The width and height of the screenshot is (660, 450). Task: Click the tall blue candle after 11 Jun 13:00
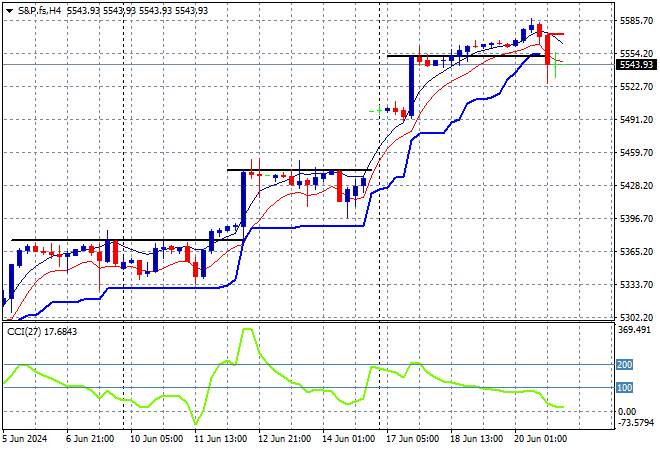[243, 199]
